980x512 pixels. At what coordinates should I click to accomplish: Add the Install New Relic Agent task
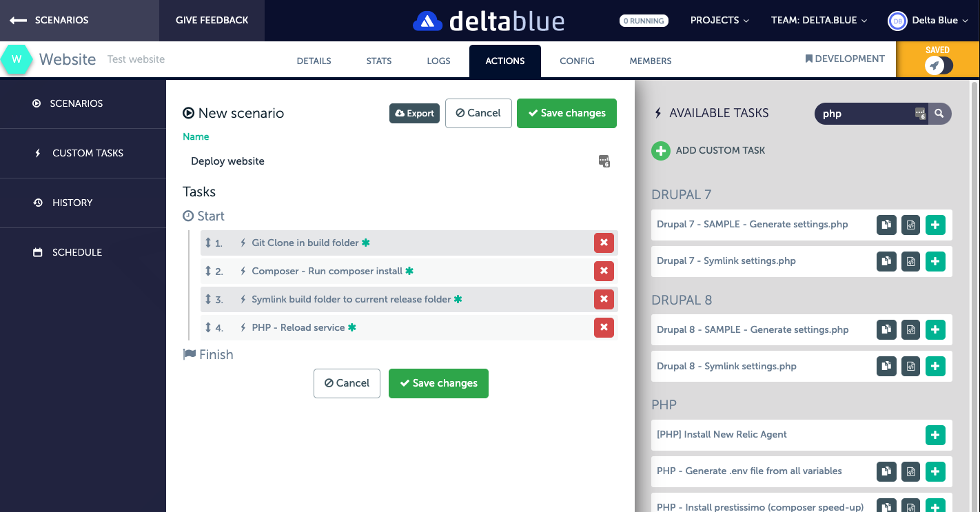(935, 435)
